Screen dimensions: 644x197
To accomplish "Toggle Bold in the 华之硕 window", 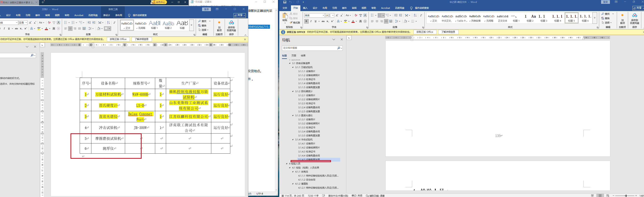I will coord(306,21).
